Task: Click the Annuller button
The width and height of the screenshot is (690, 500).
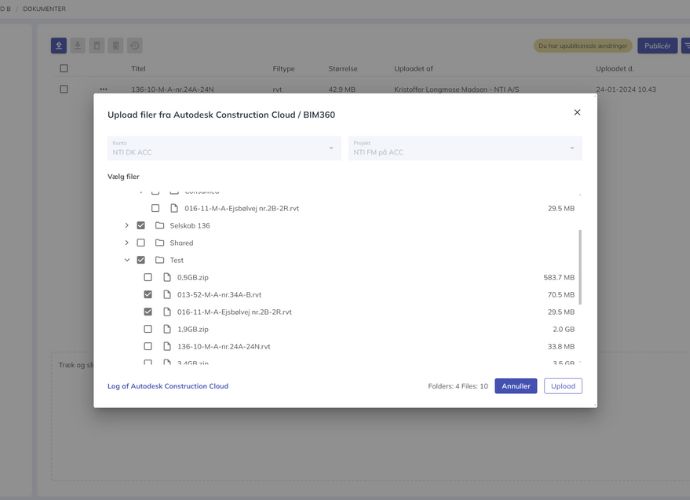Action: click(516, 386)
